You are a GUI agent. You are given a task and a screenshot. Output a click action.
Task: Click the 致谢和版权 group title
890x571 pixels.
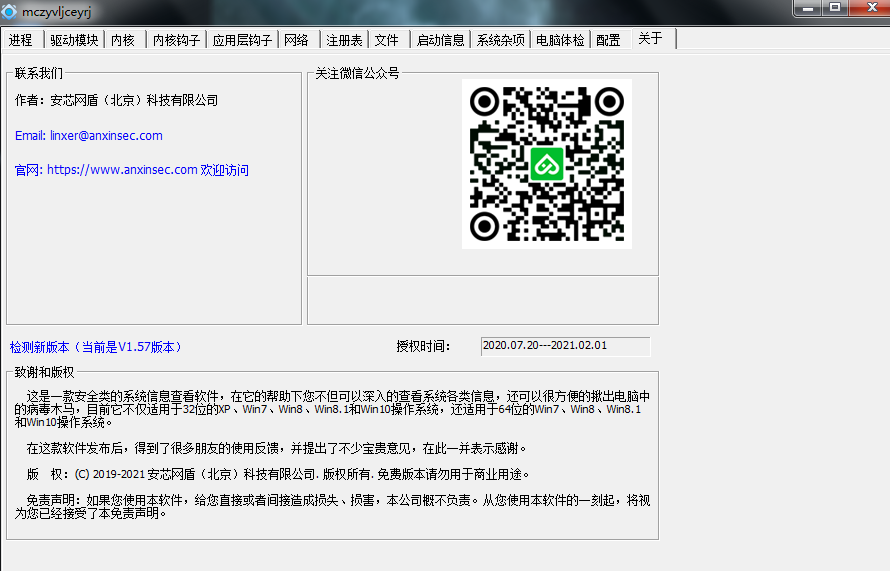[44, 372]
